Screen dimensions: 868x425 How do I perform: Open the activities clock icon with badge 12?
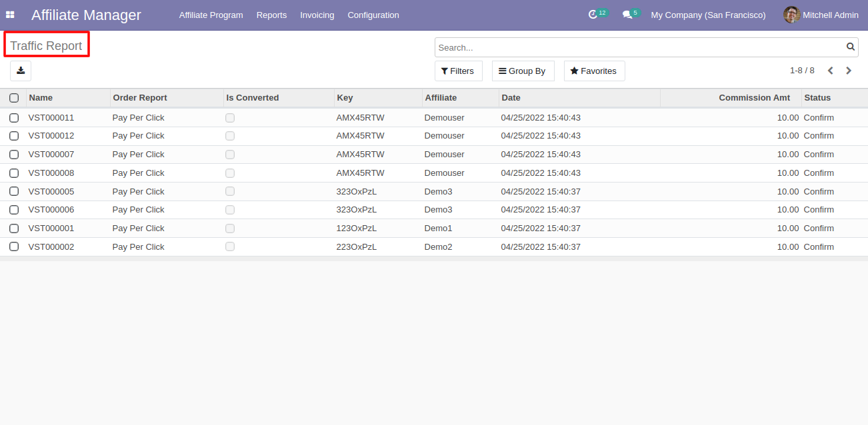click(593, 15)
